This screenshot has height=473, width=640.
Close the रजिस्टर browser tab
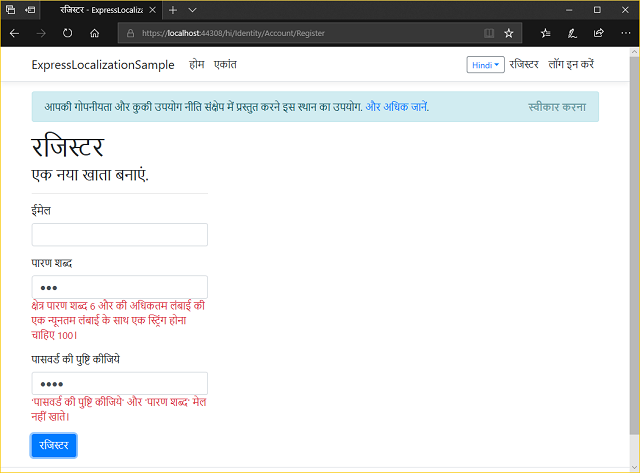click(x=152, y=10)
